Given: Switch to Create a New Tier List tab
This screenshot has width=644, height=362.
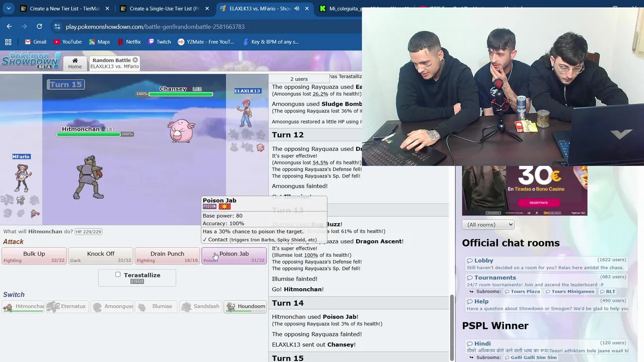Looking at the screenshot, I should tap(63, 9).
